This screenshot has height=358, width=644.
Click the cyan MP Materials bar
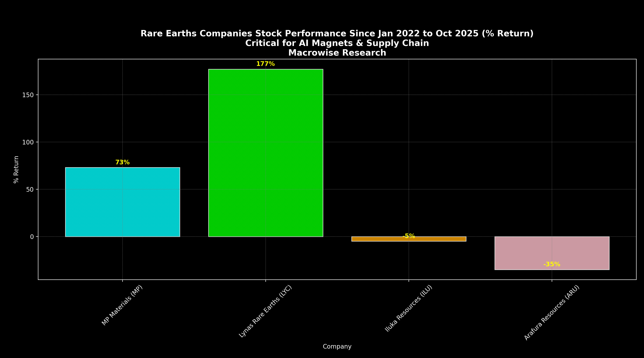(x=123, y=202)
